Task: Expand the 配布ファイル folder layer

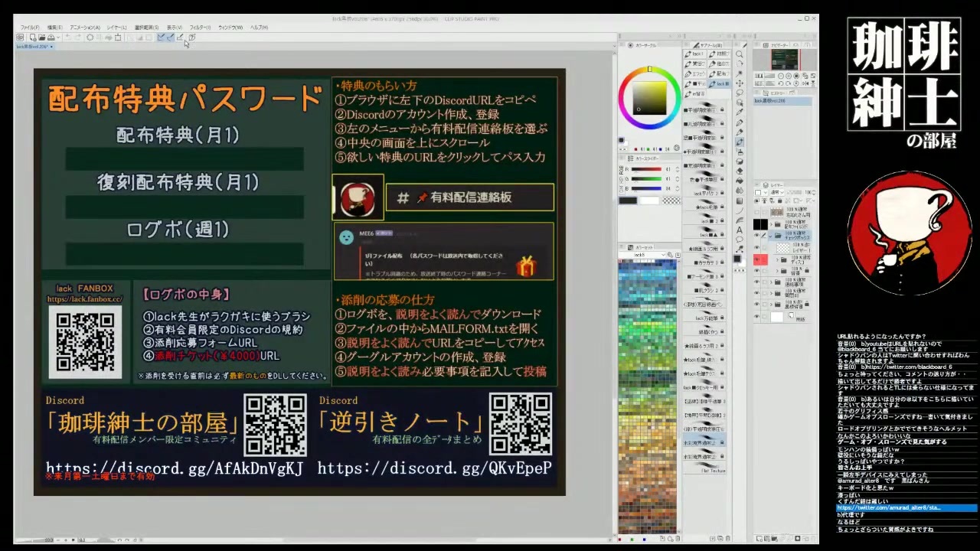Action: [770, 223]
